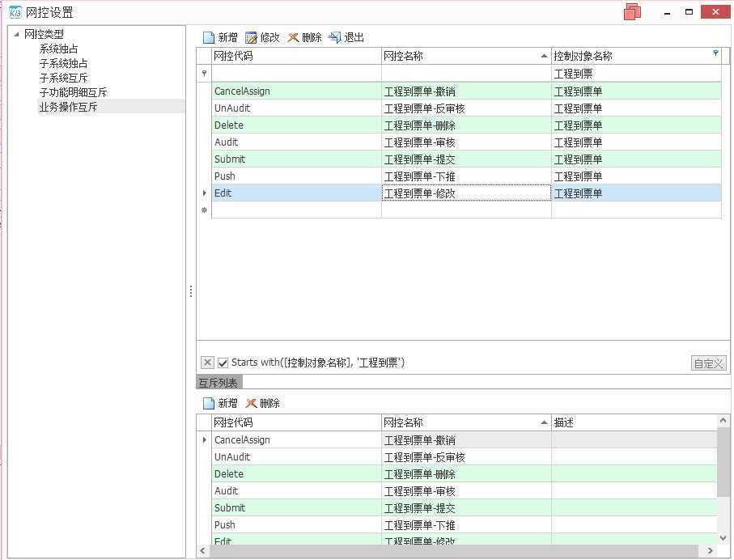734x560 pixels.
Task: Select UnAudit row in upper grid
Action: pyautogui.click(x=466, y=108)
